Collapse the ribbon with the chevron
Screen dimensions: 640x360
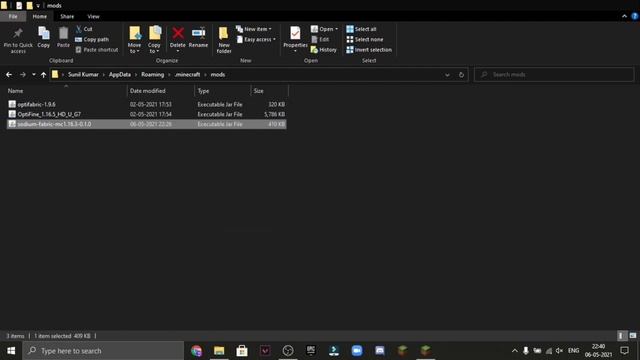pos(624,16)
